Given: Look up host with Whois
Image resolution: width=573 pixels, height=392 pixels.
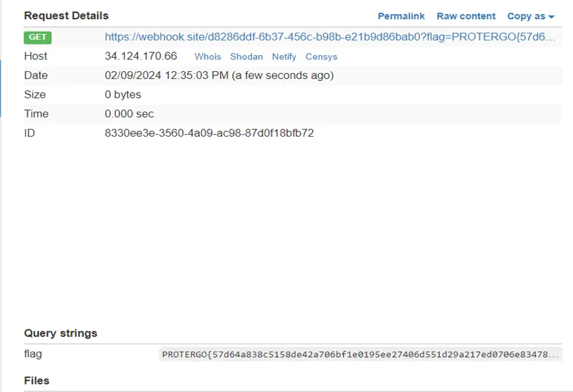Looking at the screenshot, I should pos(207,56).
